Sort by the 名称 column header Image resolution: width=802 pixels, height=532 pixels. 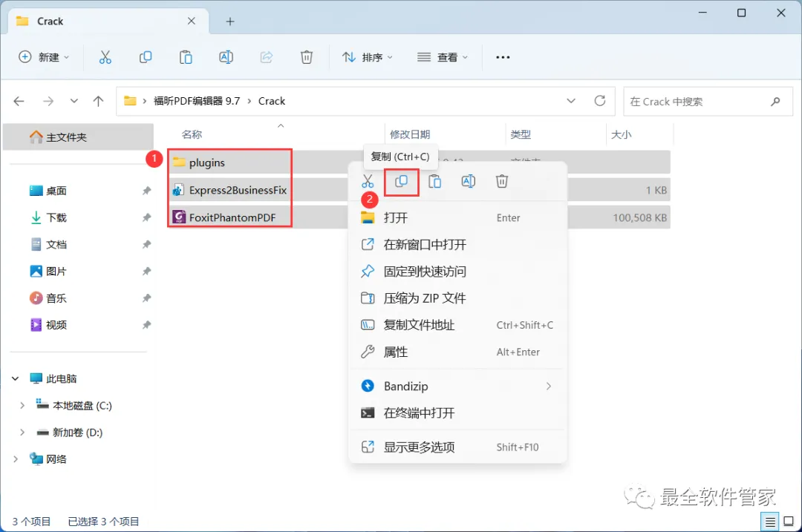pos(192,134)
